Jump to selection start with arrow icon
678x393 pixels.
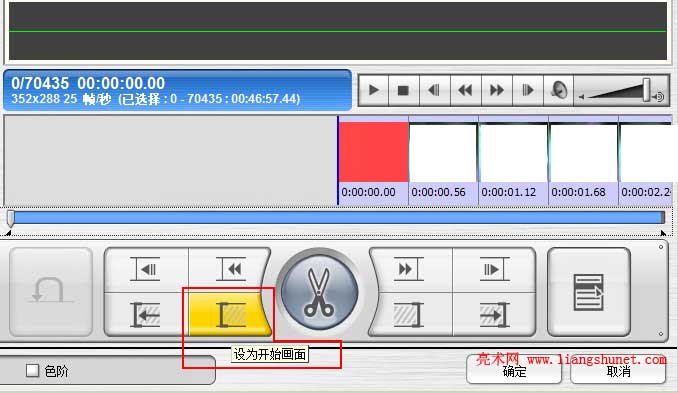146,314
